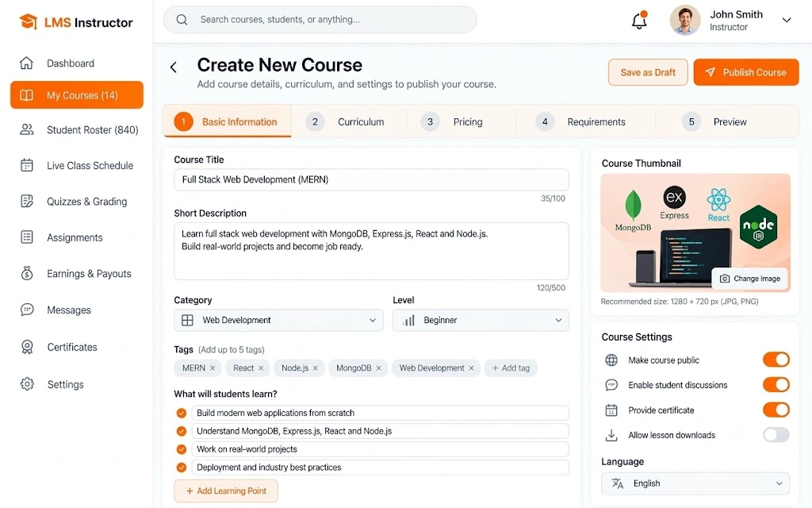Click the Build modern web applications field
This screenshot has width=812, height=508.
(380, 413)
